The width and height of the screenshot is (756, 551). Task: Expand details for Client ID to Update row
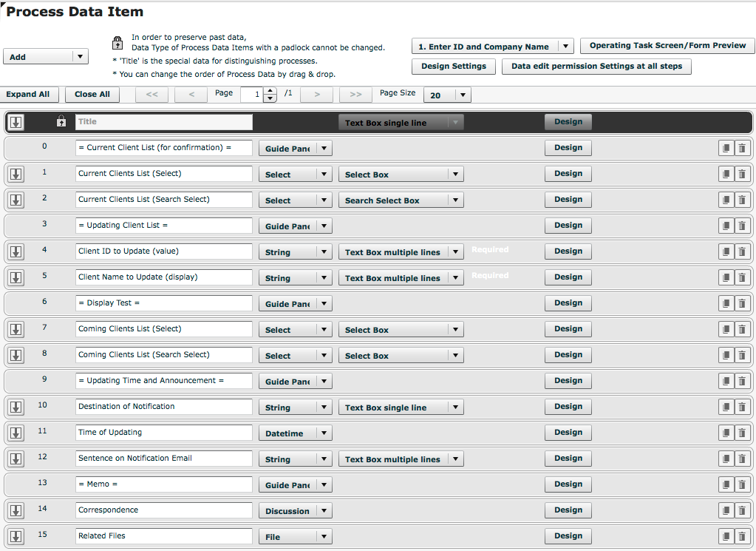click(15, 251)
